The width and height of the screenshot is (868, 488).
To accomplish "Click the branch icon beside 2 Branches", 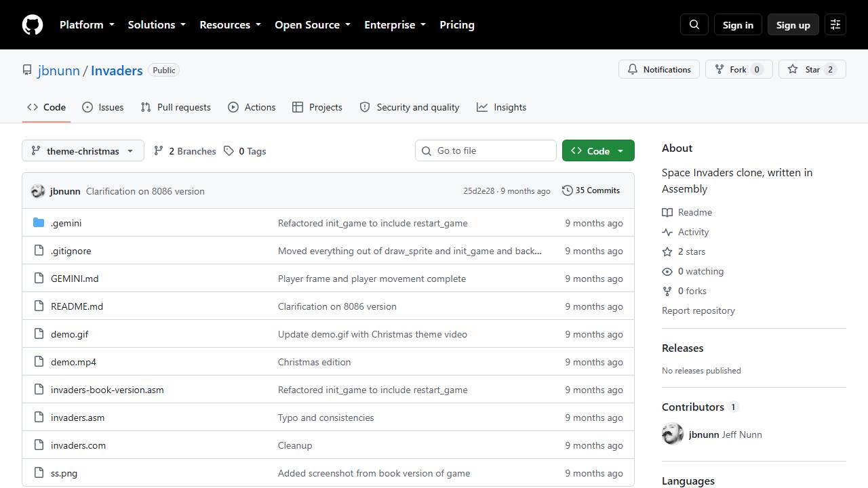I will pyautogui.click(x=159, y=151).
